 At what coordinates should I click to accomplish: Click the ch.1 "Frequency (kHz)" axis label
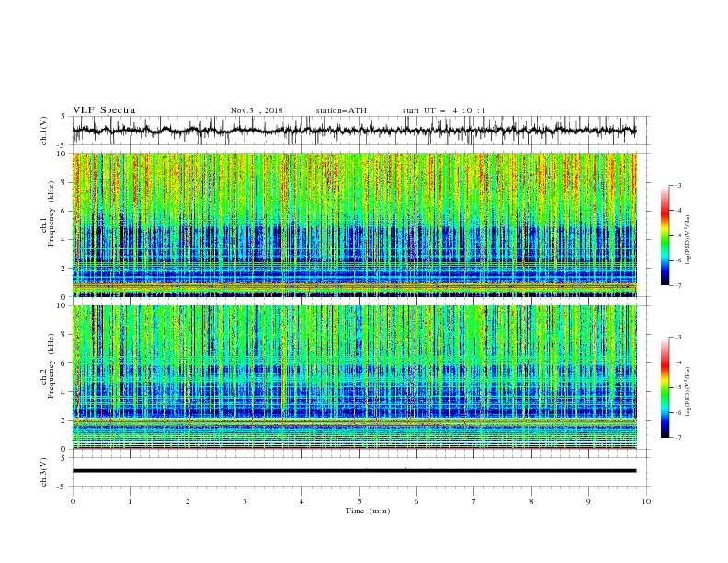coord(51,214)
